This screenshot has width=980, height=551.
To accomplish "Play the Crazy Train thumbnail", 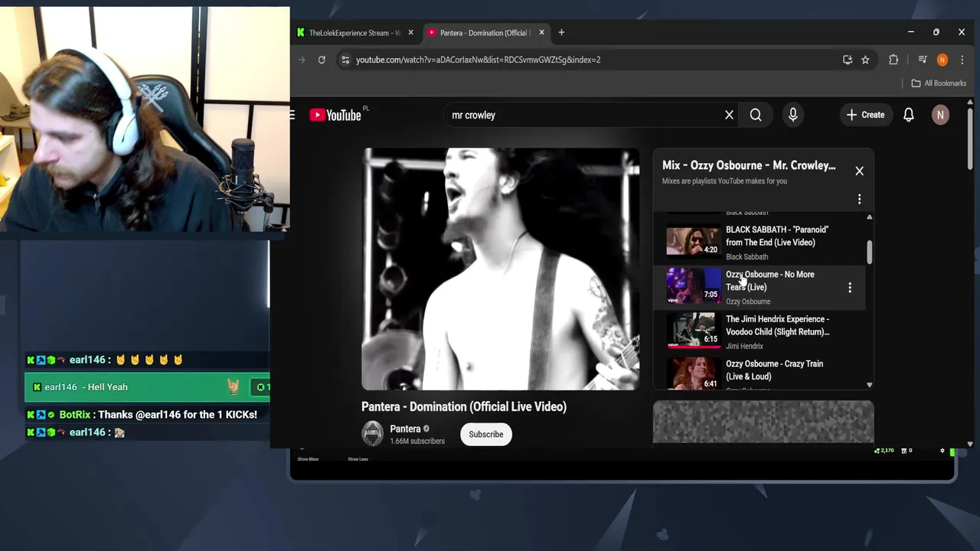I will [693, 374].
